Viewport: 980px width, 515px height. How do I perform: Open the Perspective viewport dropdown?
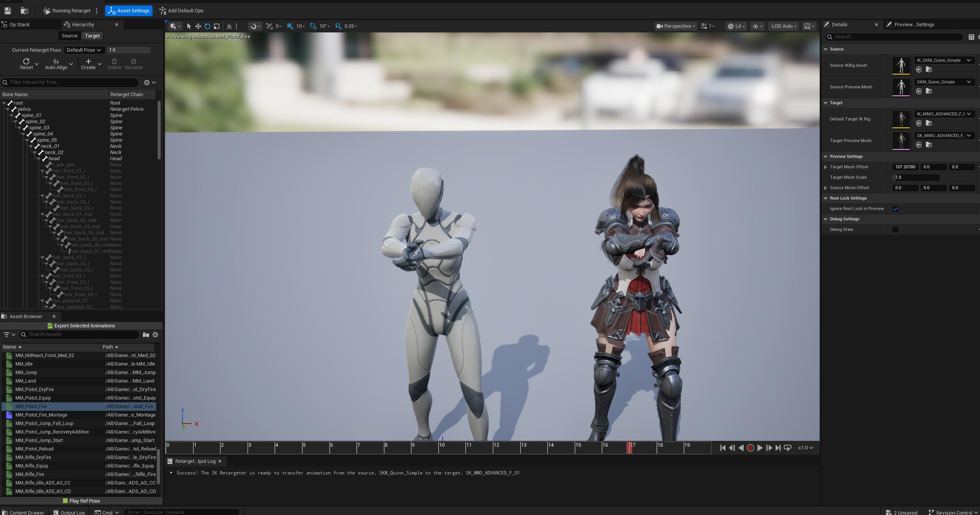coord(676,26)
